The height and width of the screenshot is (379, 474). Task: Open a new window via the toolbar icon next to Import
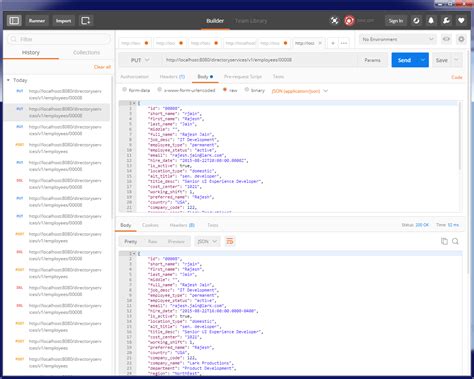click(86, 21)
